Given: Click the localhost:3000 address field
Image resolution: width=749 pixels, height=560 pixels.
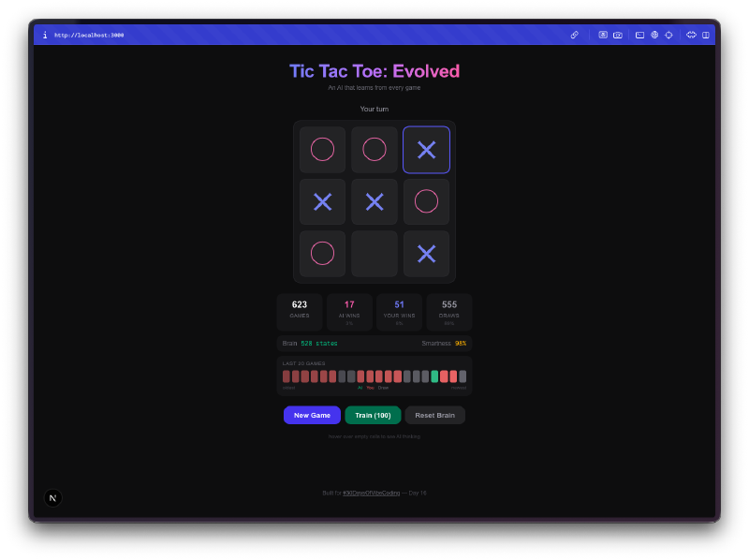Looking at the screenshot, I should click(x=89, y=35).
